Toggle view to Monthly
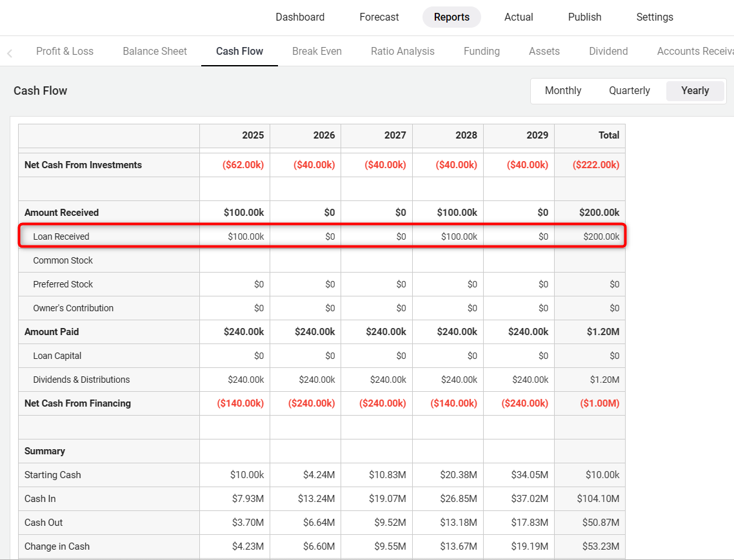The width and height of the screenshot is (734, 560). pyautogui.click(x=563, y=91)
